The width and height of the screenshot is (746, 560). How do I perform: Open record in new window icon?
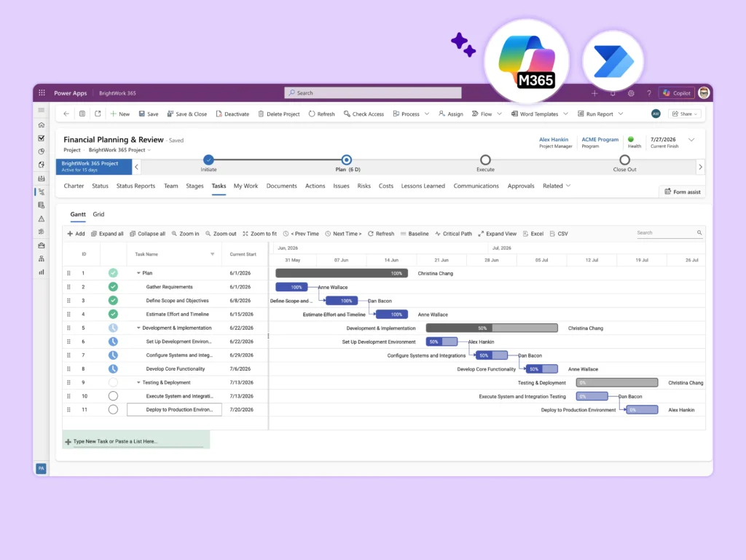(98, 114)
